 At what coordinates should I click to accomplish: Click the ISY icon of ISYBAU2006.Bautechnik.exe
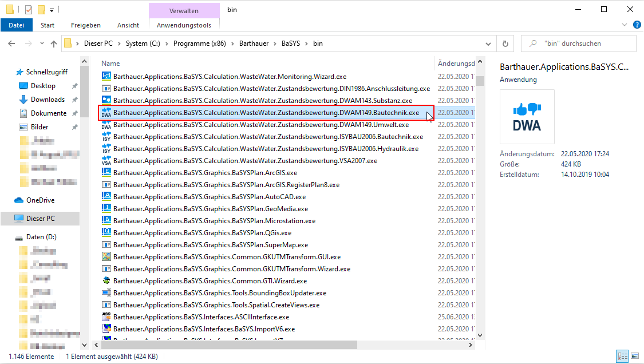tap(106, 137)
